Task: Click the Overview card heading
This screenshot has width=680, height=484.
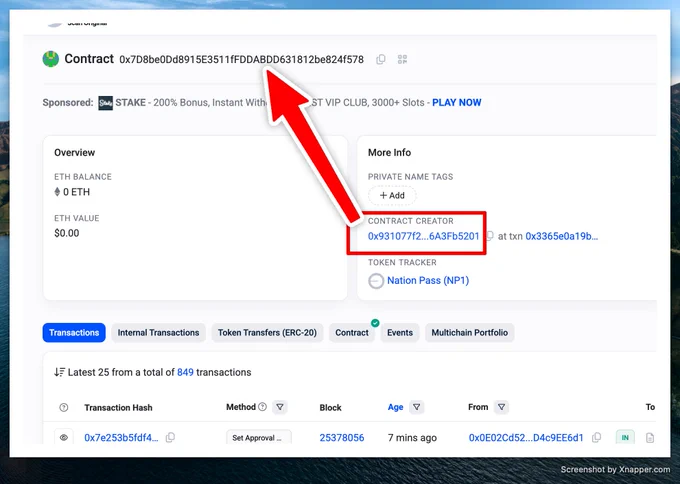Action: pyautogui.click(x=75, y=152)
